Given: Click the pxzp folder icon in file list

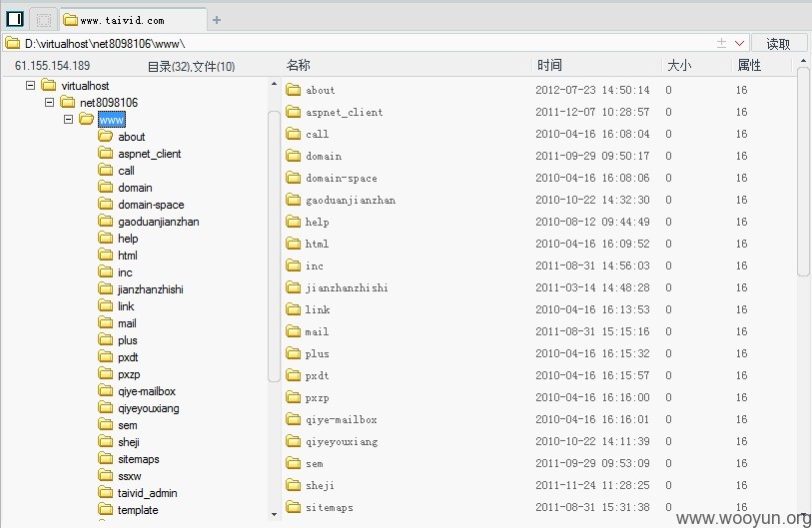Looking at the screenshot, I should (293, 397).
